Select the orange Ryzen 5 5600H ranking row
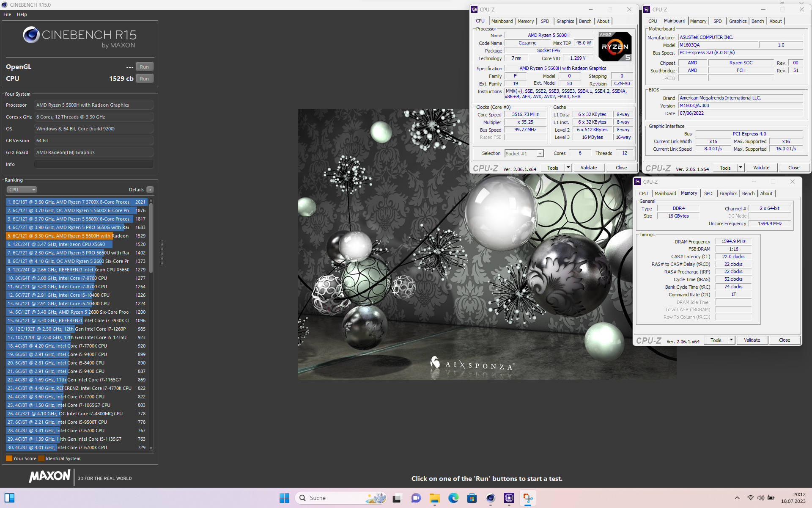This screenshot has height=508, width=812. (x=77, y=236)
